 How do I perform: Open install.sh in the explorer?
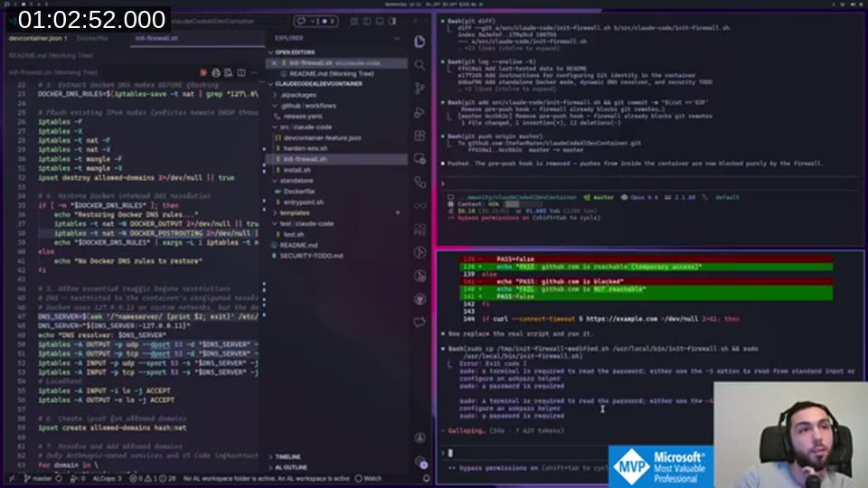point(297,171)
